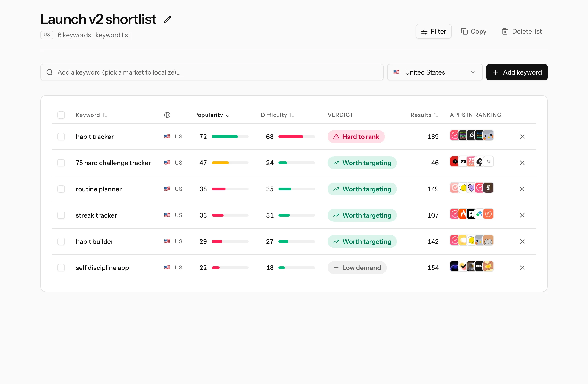Click the 'habit tracker' keyword text
The image size is (588, 384).
(x=95, y=137)
